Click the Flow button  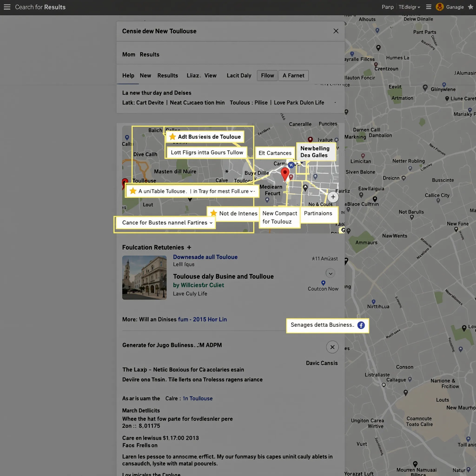[x=267, y=75]
